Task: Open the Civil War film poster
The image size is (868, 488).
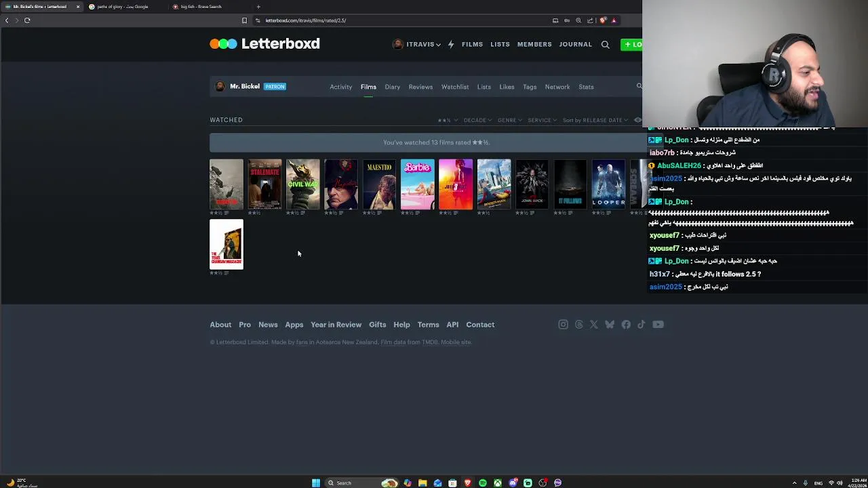Action: [x=302, y=184]
